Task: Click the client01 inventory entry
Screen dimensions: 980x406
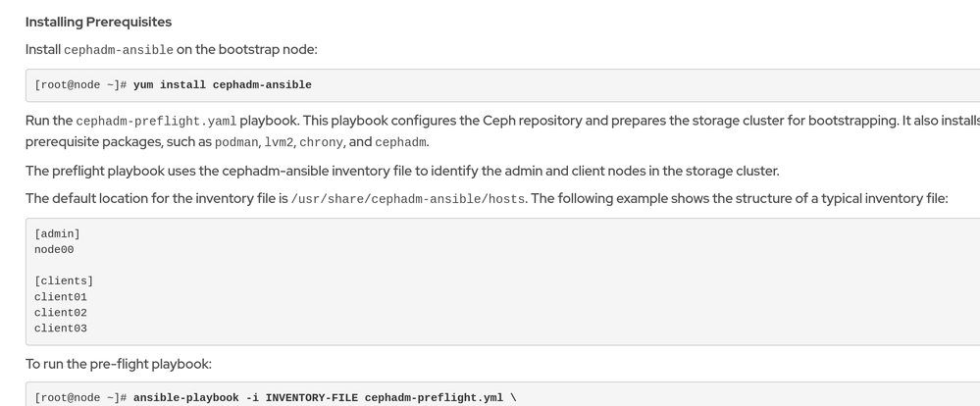Action: click(61, 297)
